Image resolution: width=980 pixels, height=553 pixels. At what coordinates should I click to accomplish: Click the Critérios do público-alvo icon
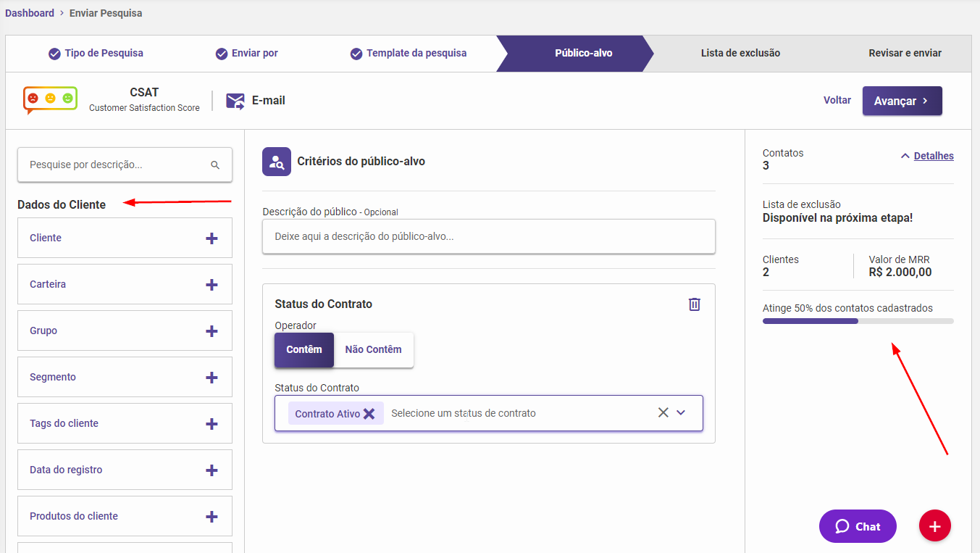(277, 162)
